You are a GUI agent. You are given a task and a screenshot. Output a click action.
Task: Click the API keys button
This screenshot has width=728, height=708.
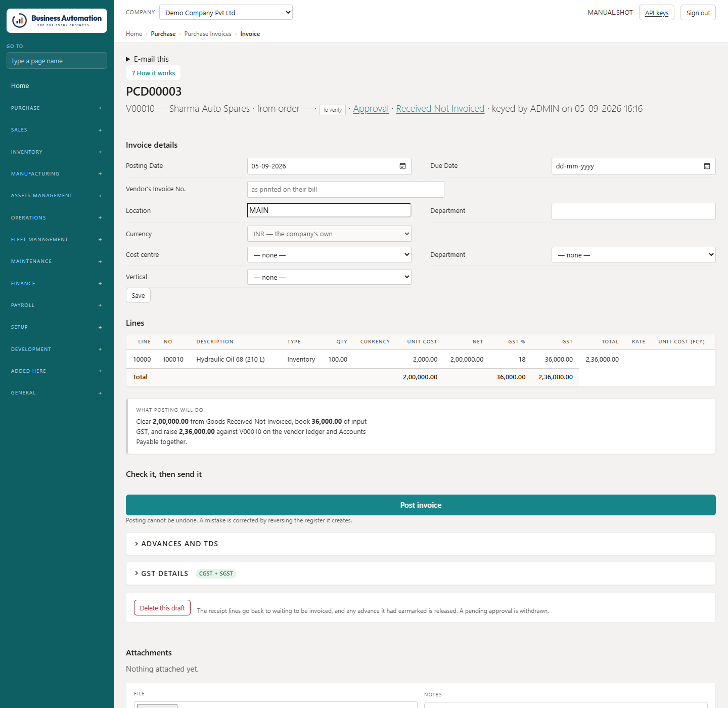[657, 13]
